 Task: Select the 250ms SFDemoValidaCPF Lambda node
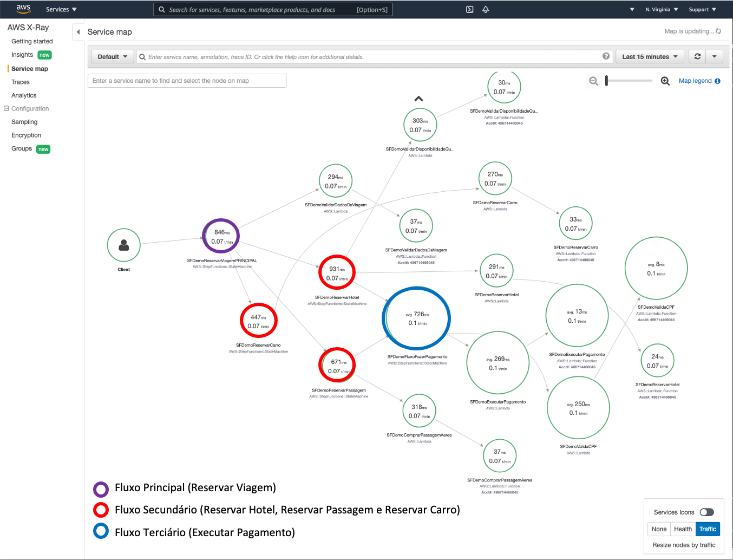point(578,408)
